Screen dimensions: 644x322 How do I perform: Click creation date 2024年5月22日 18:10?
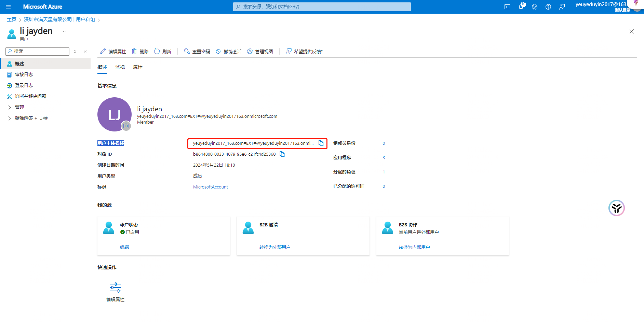[x=214, y=165]
